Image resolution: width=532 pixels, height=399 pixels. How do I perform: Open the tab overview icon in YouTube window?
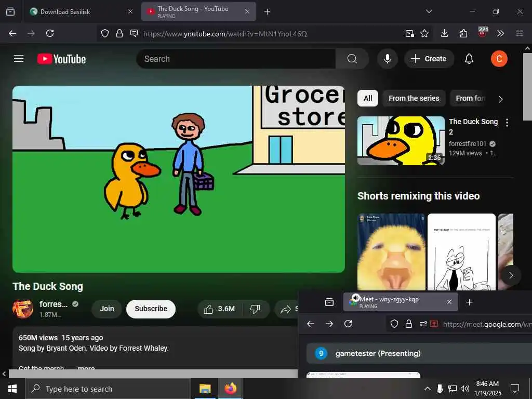pyautogui.click(x=10, y=11)
